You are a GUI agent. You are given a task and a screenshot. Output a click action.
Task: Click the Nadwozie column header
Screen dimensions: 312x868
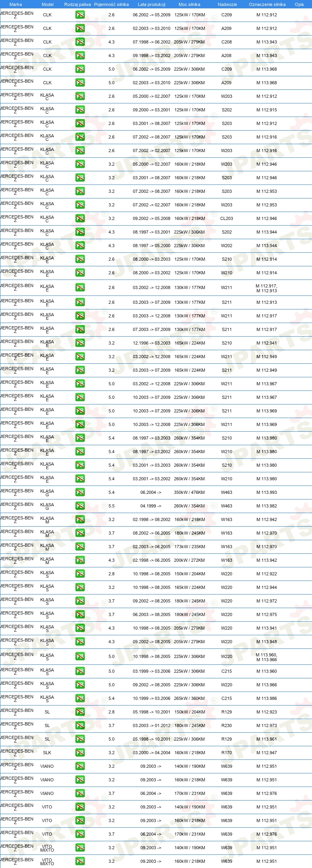(x=227, y=4)
